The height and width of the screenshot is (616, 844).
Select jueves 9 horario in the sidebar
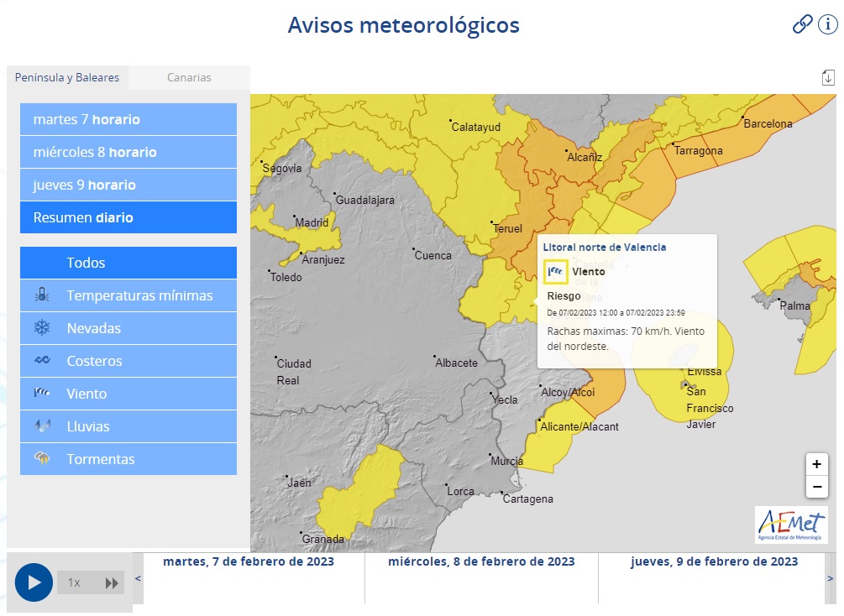click(x=128, y=185)
